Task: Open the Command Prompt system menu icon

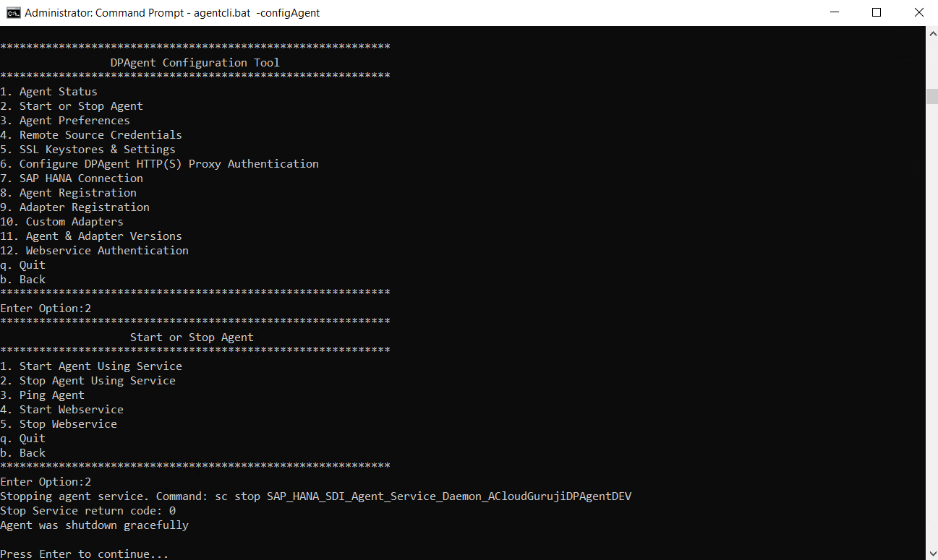Action: [x=13, y=12]
